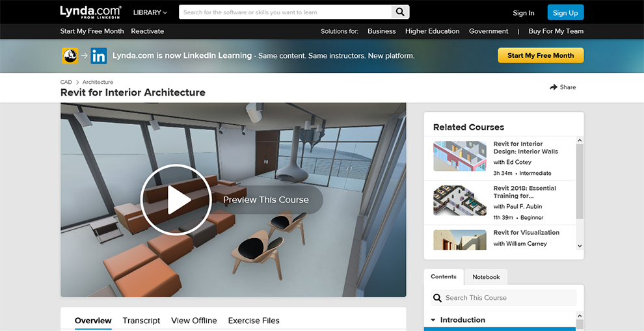Viewport: 644px width, 331px height.
Task: Click the Sign In link
Action: (x=523, y=13)
